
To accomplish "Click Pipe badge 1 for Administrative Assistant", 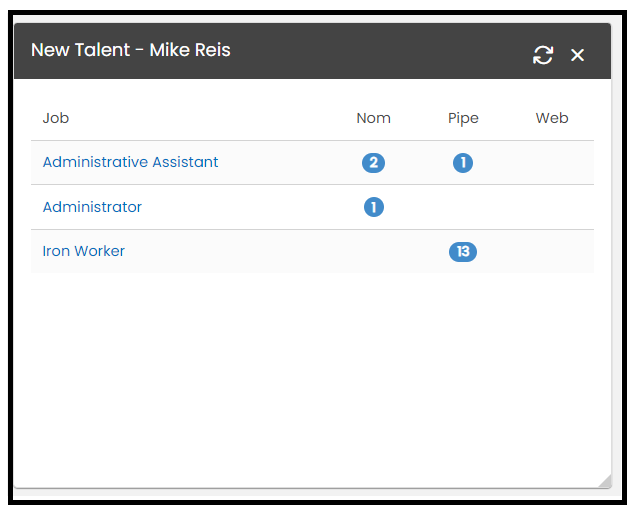I will (463, 163).
